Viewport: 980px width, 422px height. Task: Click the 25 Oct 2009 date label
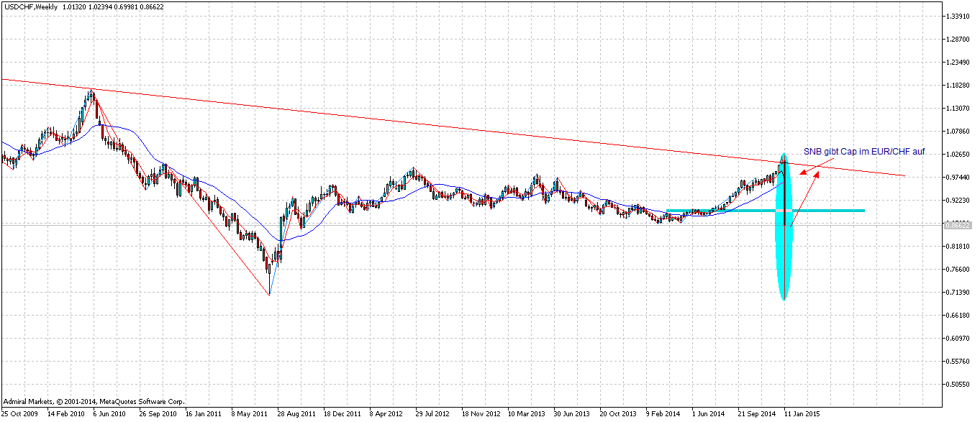pyautogui.click(x=19, y=414)
